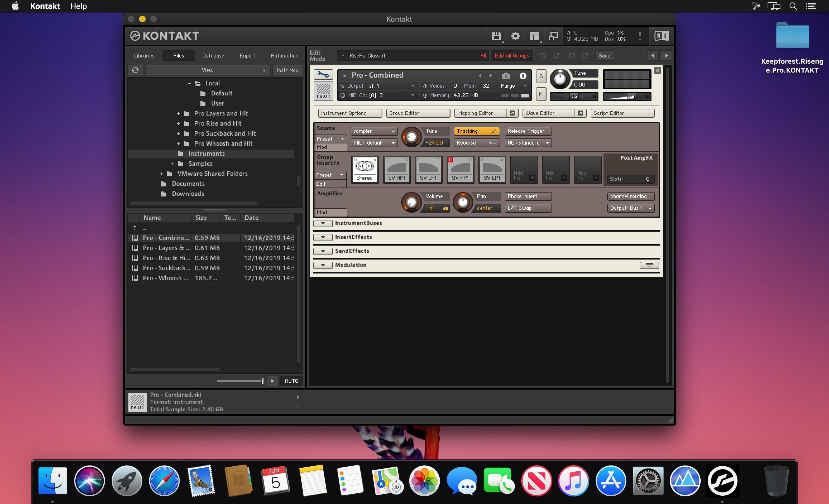This screenshot has height=504, width=829.
Task: Open the Script Editor
Action: (x=622, y=113)
